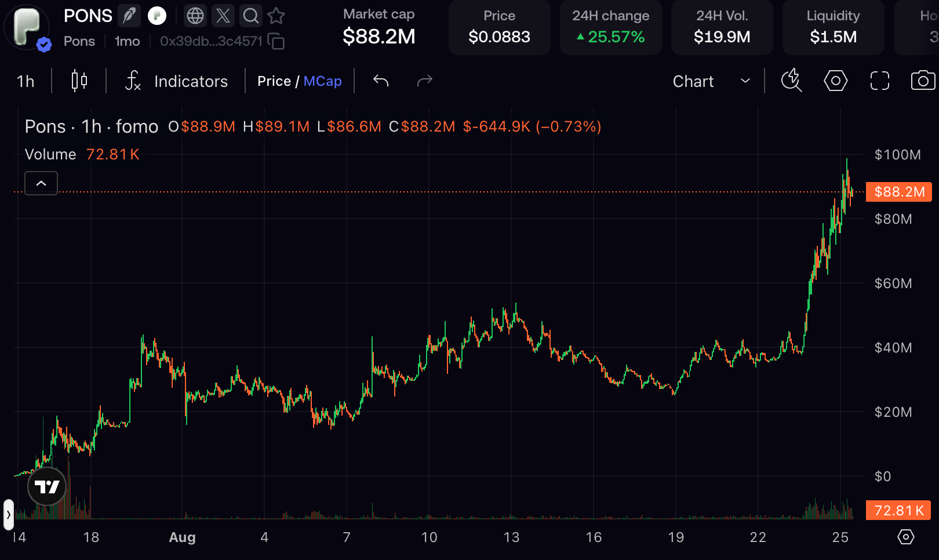Click the $60M price axis label
Viewport: 939px width, 560px height.
pyautogui.click(x=893, y=283)
